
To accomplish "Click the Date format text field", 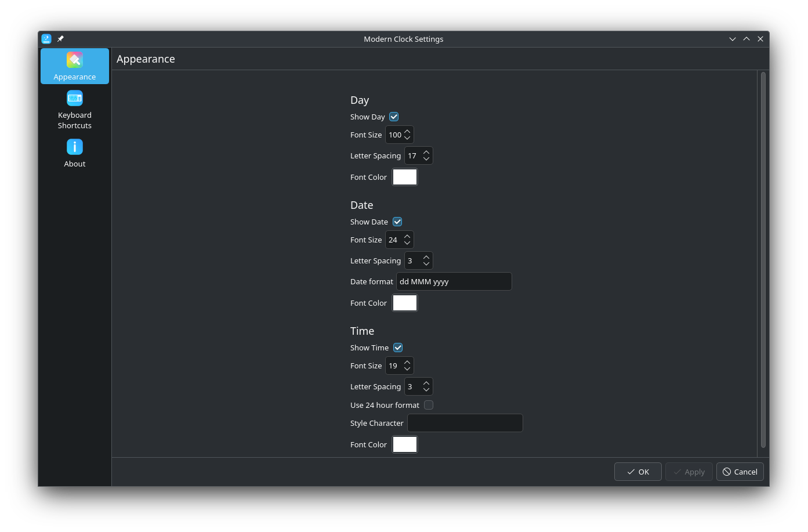I will click(454, 281).
